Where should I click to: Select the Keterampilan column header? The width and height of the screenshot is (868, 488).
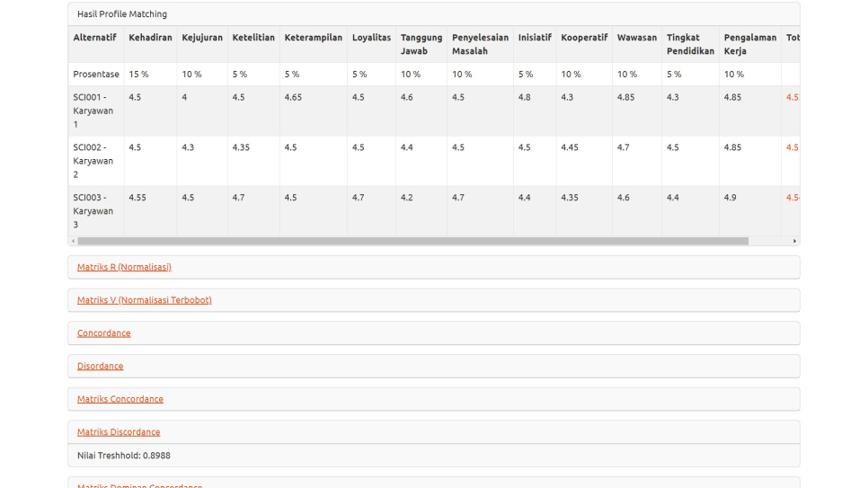click(313, 38)
